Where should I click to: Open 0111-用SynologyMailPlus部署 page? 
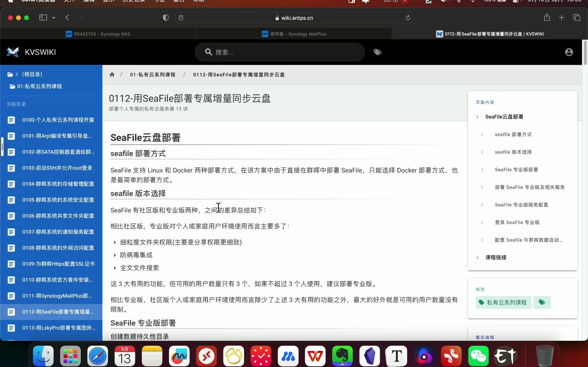(x=51, y=296)
